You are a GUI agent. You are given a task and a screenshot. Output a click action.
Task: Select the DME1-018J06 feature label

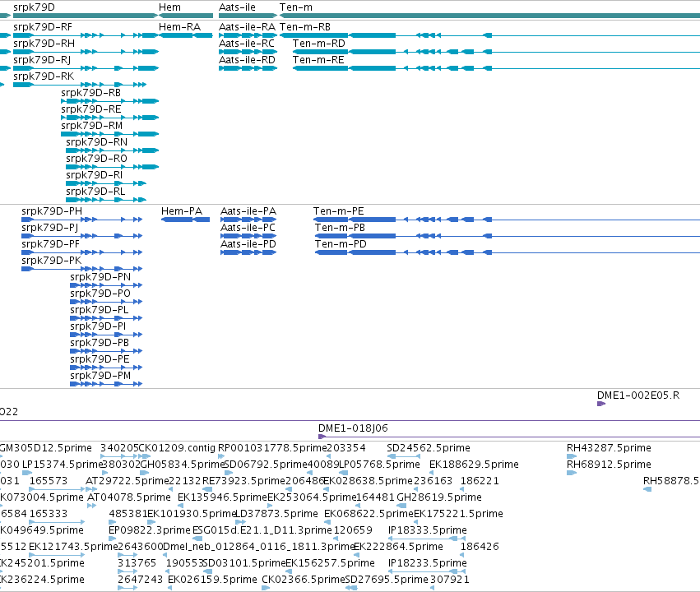click(353, 428)
